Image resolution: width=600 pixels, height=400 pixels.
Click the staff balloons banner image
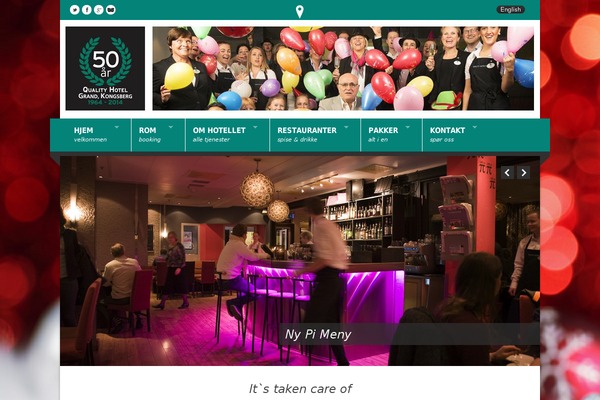coord(343,69)
